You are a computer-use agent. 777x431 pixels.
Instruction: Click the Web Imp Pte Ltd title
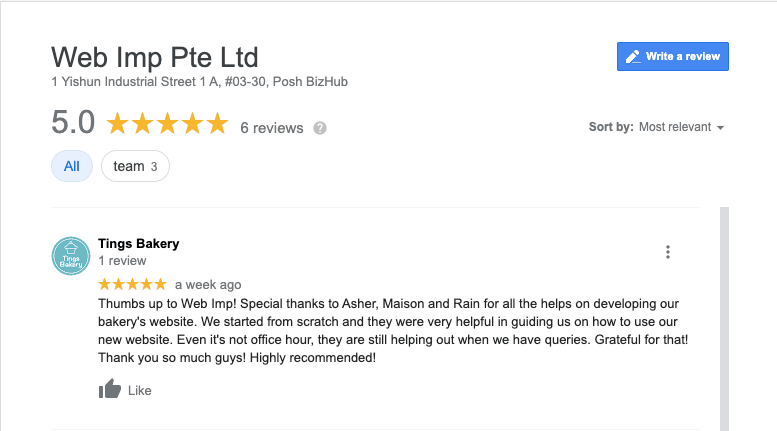click(x=155, y=57)
